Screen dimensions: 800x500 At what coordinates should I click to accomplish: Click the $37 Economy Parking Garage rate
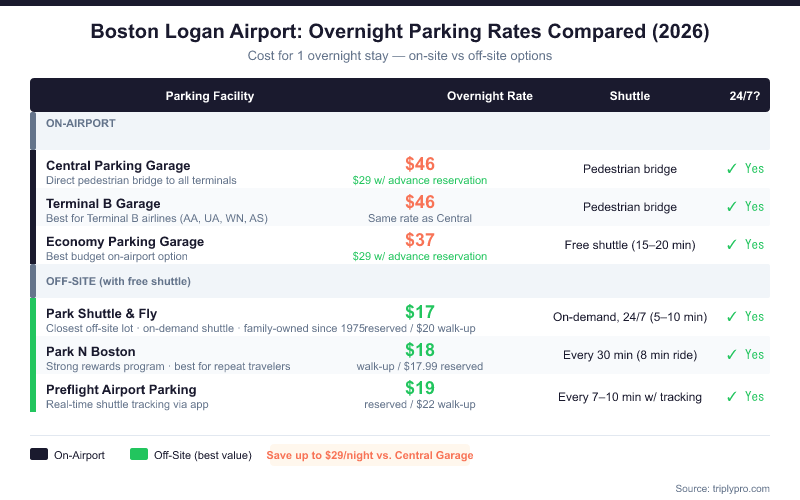[420, 240]
